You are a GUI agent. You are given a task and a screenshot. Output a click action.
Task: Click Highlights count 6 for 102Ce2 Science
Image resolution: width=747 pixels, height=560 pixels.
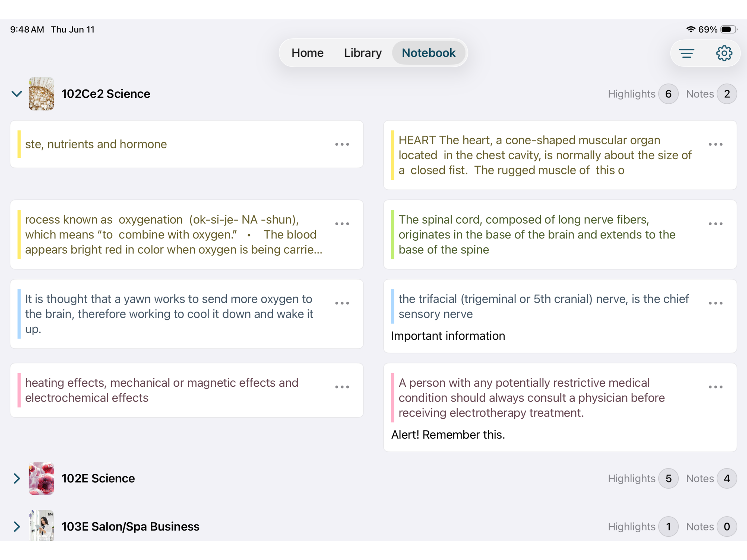[668, 94]
